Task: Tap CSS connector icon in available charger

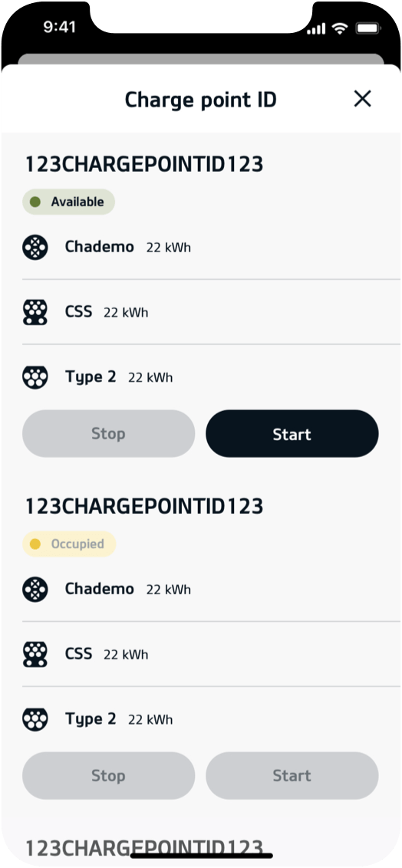Action: (35, 312)
